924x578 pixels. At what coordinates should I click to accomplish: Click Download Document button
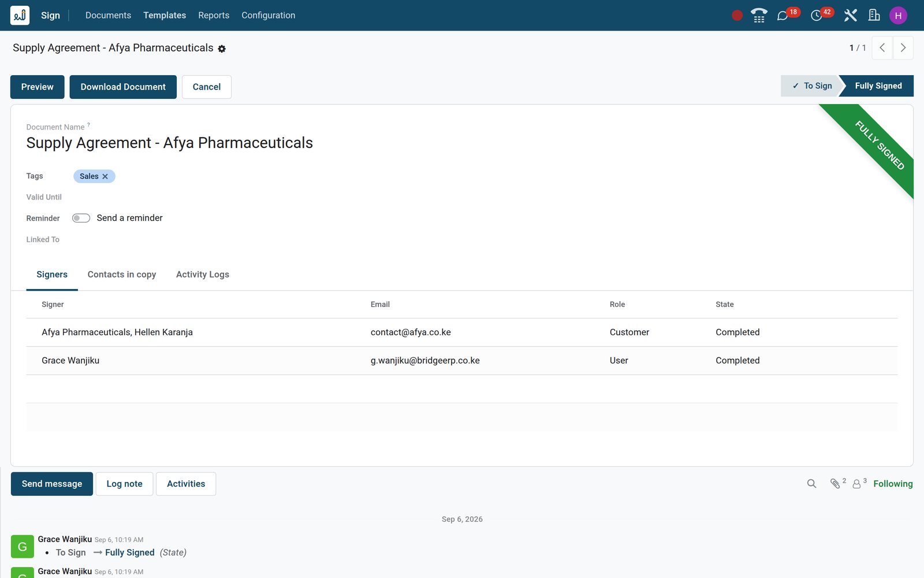123,87
